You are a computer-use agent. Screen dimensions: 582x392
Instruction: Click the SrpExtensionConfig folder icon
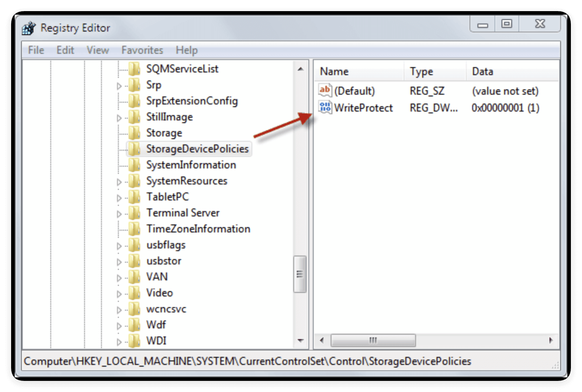coord(134,101)
